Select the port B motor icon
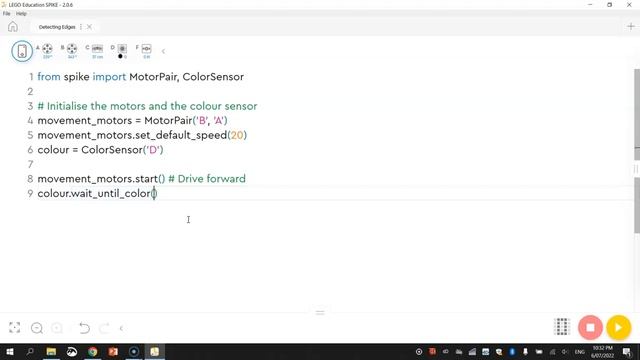This screenshot has width=640, height=360. (72, 49)
